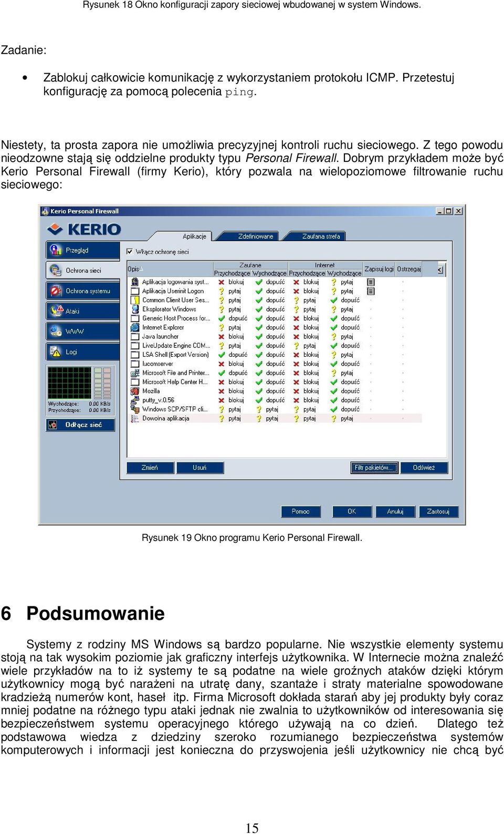Click the network traffic graph
504x834 pixels.
coord(69,383)
